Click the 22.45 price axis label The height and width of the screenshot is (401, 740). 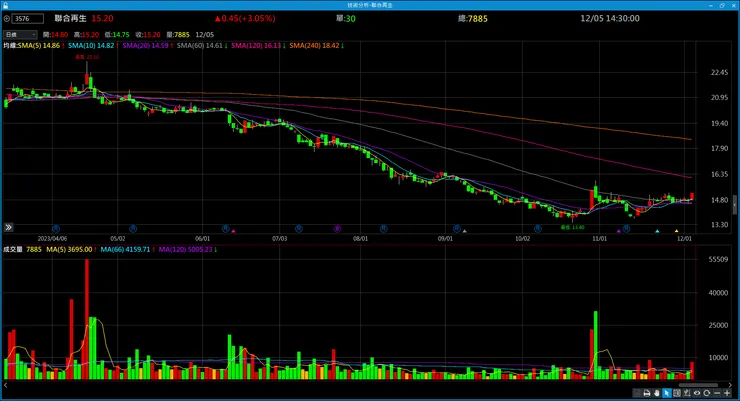point(719,73)
